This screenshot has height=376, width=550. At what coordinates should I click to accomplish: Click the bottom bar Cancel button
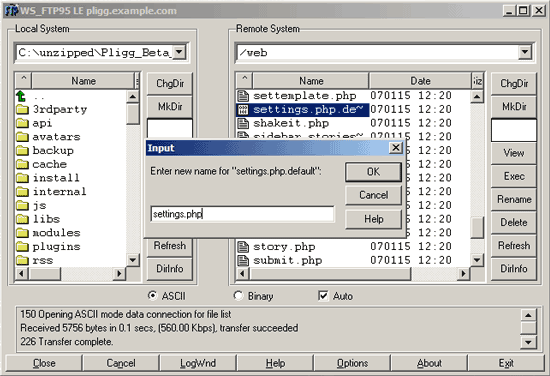point(121,363)
